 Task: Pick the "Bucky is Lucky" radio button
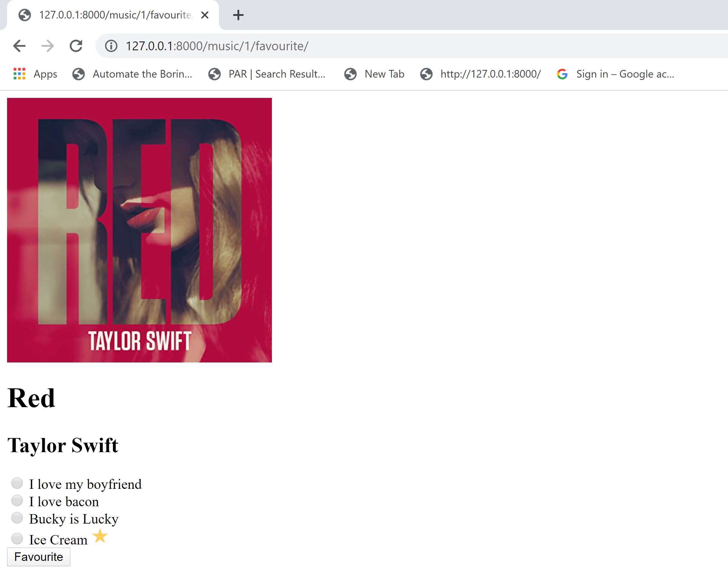click(17, 518)
